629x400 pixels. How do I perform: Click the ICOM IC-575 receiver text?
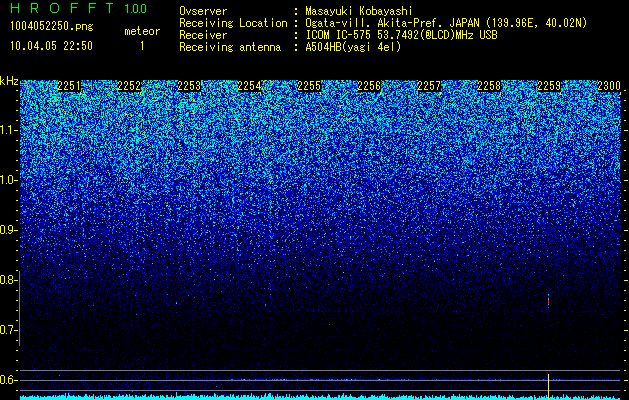[401, 35]
